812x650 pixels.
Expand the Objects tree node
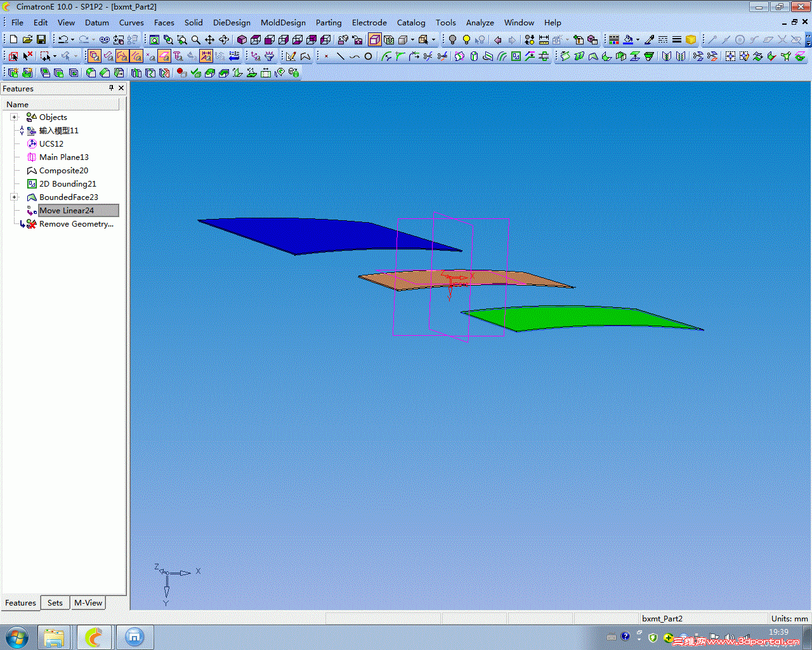(14, 117)
